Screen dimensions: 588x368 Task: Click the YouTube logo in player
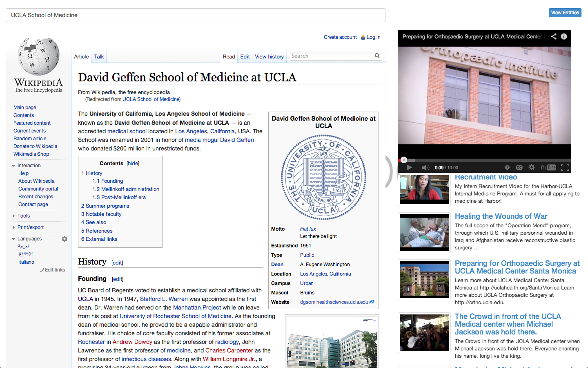(548, 167)
